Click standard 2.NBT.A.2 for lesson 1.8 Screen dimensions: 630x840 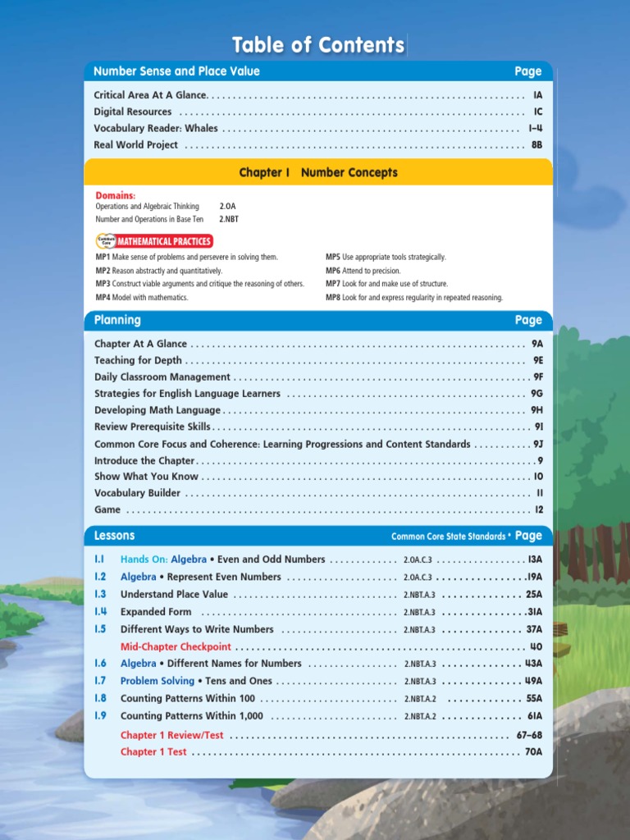[420, 699]
